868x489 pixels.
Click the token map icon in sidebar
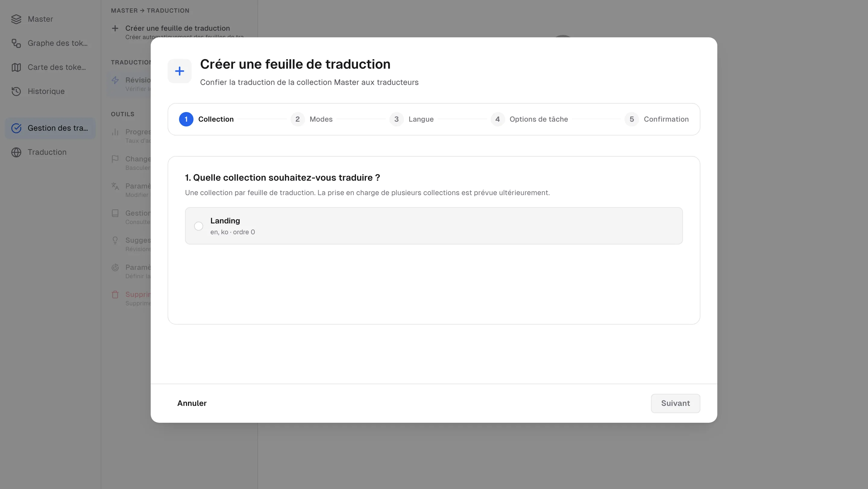(x=16, y=67)
